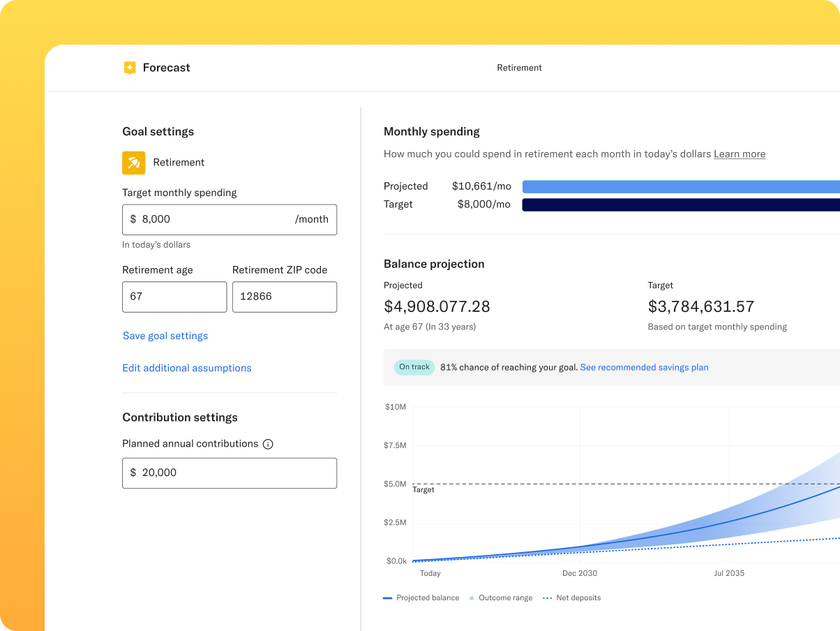Image resolution: width=840 pixels, height=631 pixels.
Task: Click the Target line label on chart
Action: pos(423,490)
